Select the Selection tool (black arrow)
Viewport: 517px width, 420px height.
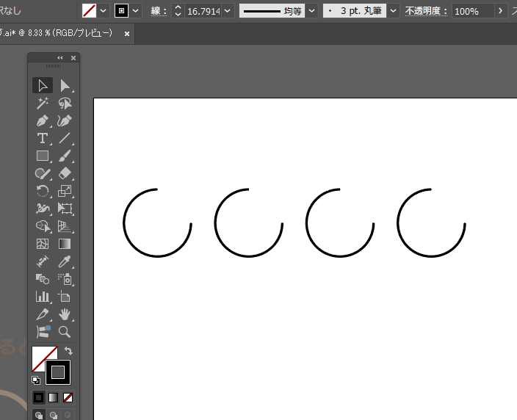click(43, 85)
